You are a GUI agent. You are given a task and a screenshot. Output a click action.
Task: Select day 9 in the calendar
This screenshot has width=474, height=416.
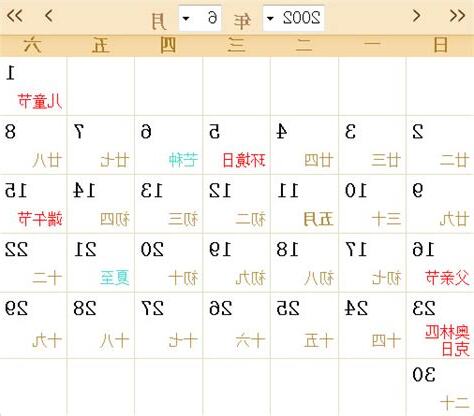coord(440,204)
